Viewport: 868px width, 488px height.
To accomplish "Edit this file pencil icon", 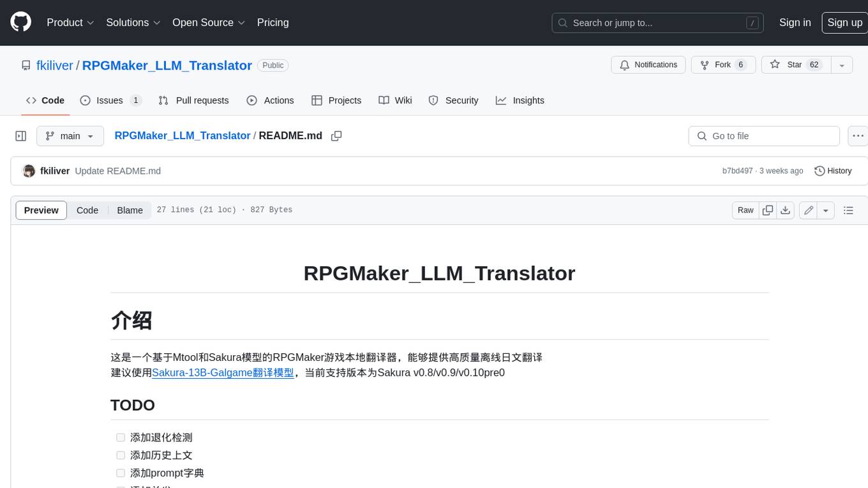I will [x=809, y=210].
